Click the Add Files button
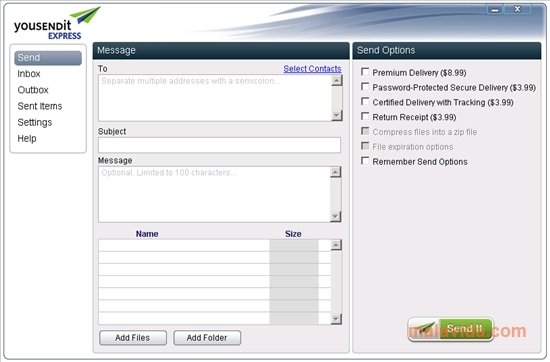 pyautogui.click(x=133, y=338)
